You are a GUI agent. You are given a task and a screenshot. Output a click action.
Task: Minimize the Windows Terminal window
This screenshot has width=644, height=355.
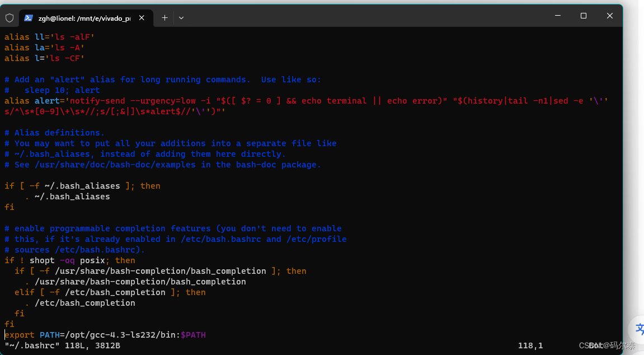point(557,16)
